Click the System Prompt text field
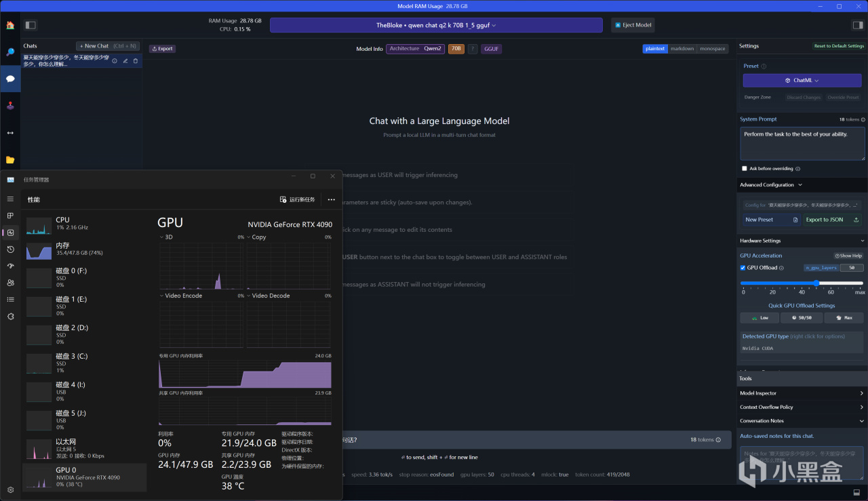Screen dimensions: 868x501 click(802, 144)
